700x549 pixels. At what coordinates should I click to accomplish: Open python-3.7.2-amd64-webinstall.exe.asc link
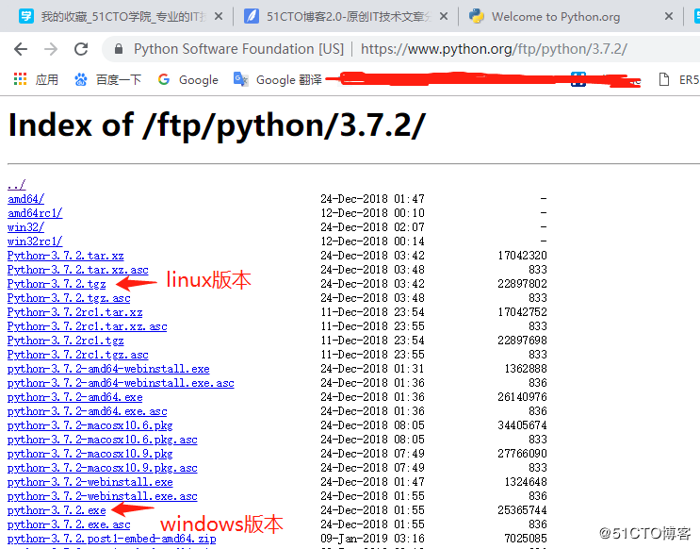[x=121, y=383]
